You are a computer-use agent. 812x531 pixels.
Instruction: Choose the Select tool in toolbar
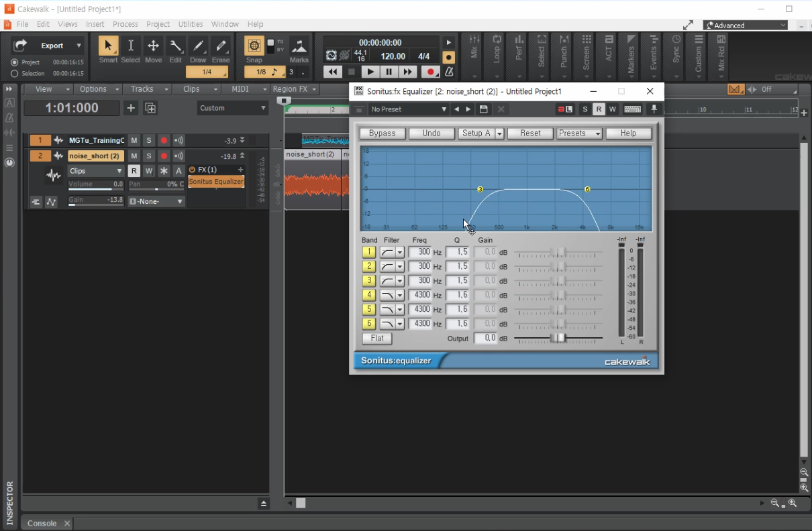[131, 46]
